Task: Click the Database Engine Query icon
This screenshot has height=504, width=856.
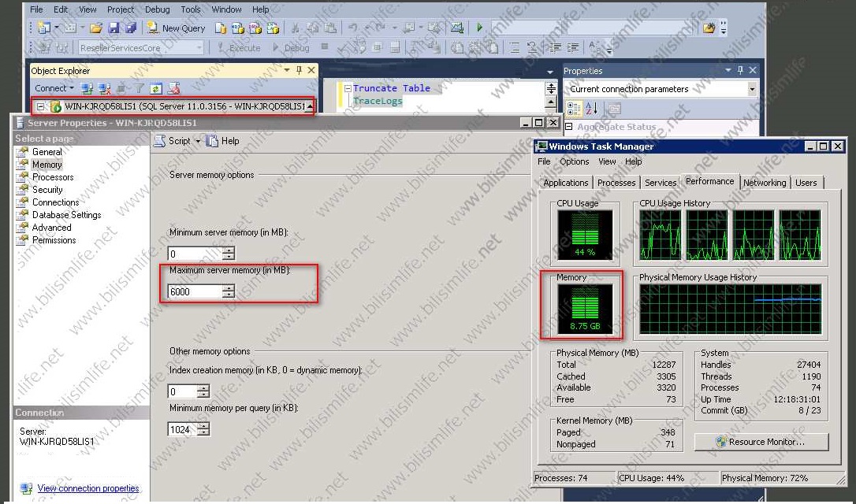Action: click(x=220, y=28)
